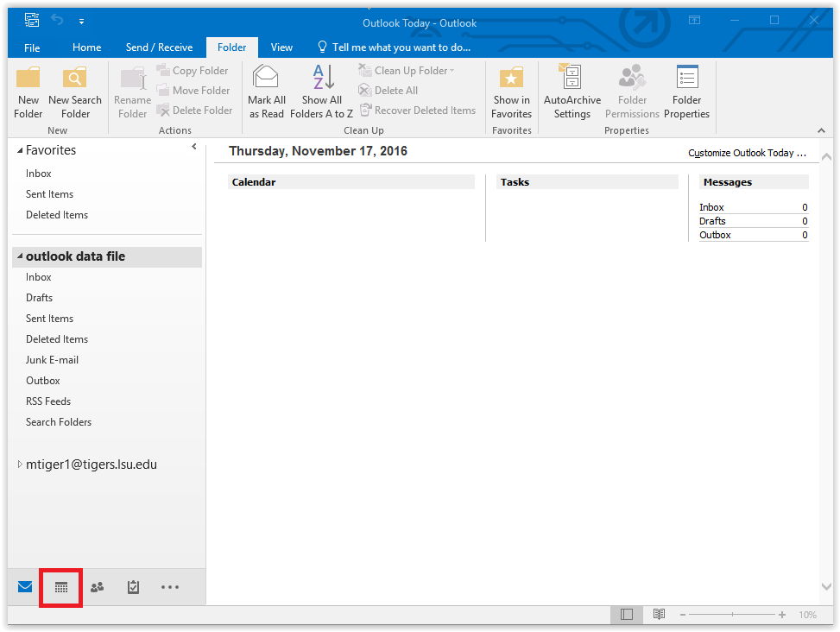This screenshot has width=840, height=632.
Task: Click scrollbar down arrow in Outlook Today
Action: pyautogui.click(x=826, y=586)
